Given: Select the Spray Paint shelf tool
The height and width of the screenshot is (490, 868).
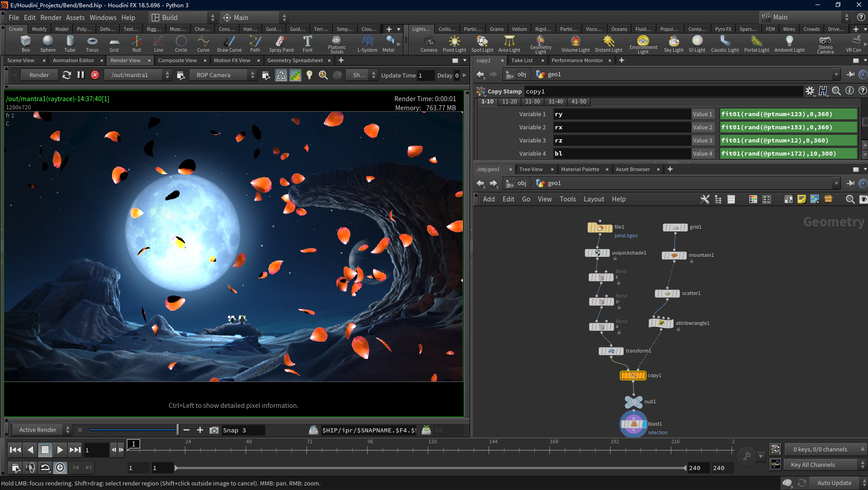Looking at the screenshot, I should [281, 44].
